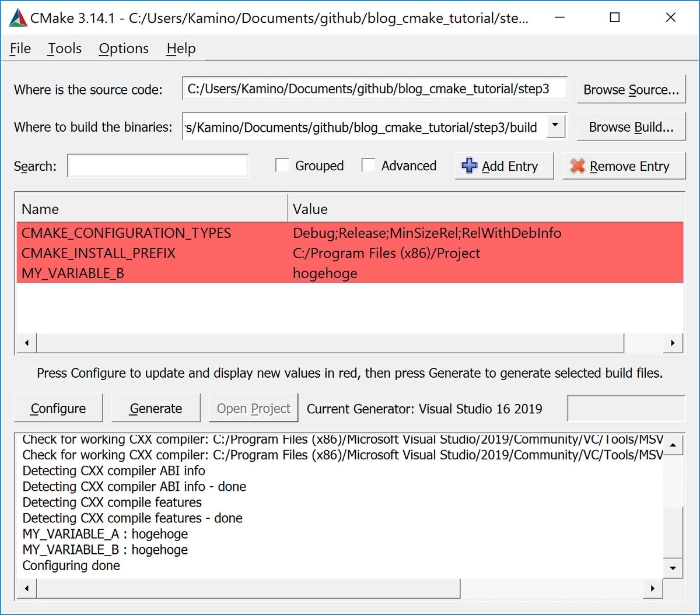Click 'MY_VARIABLE_A : hogehoge' log line

pyautogui.click(x=105, y=534)
